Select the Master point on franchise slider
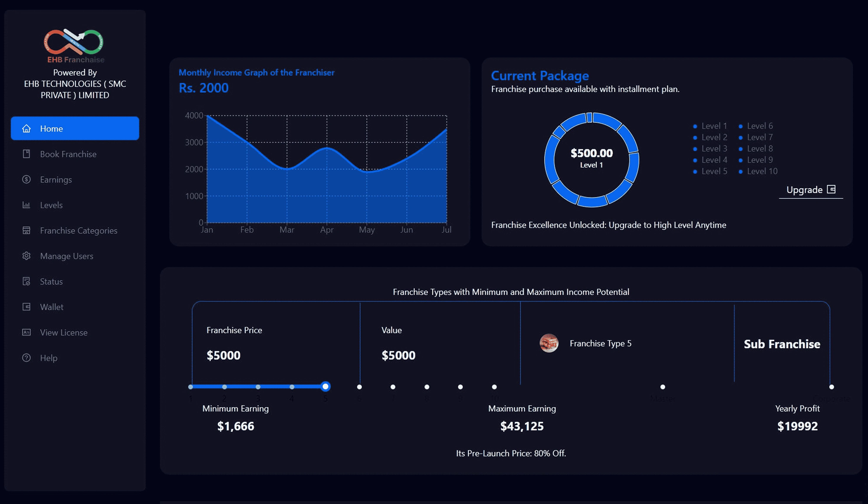The height and width of the screenshot is (504, 868). point(662,387)
